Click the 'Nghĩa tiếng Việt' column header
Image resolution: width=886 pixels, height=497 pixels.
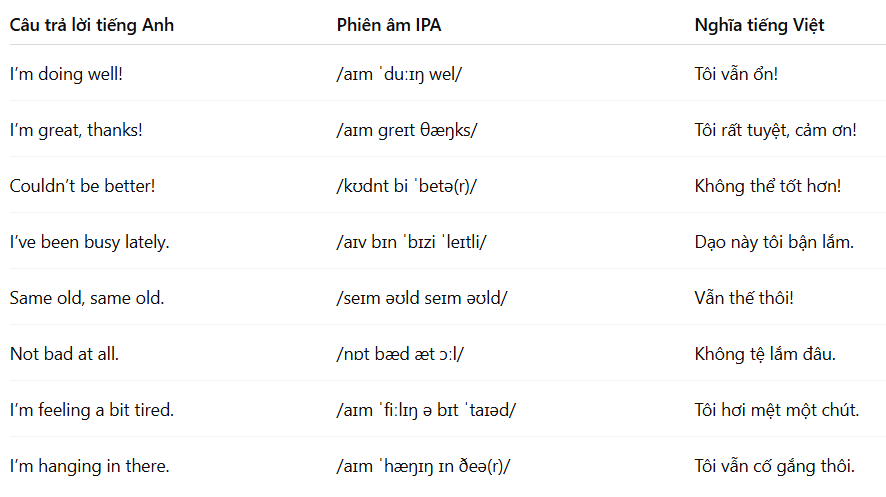(x=759, y=25)
